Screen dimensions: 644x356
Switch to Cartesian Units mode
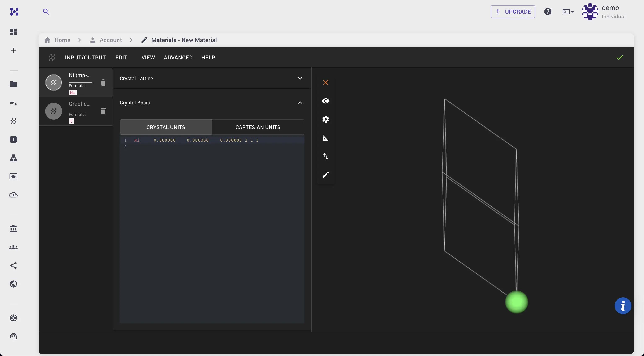pyautogui.click(x=258, y=127)
